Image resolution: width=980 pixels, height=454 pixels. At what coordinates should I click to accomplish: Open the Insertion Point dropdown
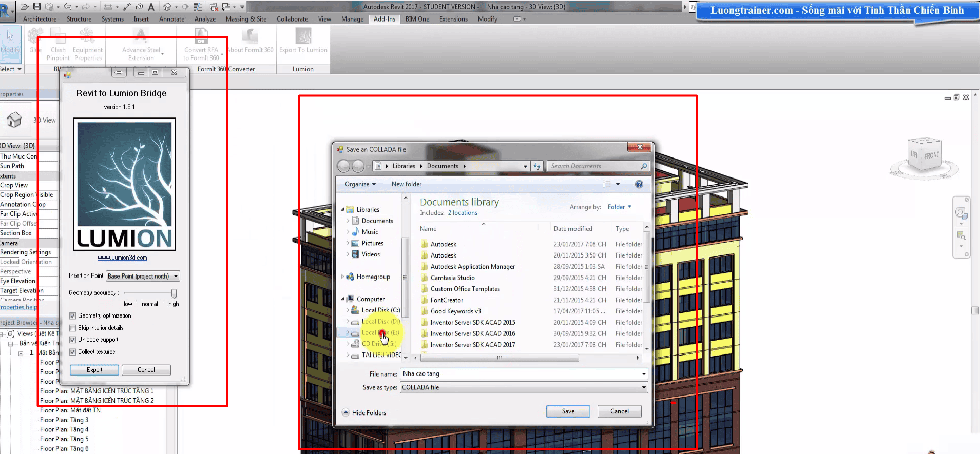[143, 276]
